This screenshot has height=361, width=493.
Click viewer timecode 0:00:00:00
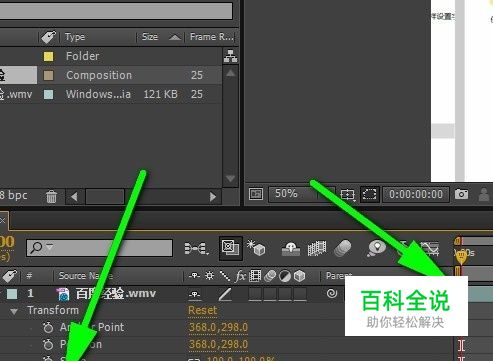[416, 194]
